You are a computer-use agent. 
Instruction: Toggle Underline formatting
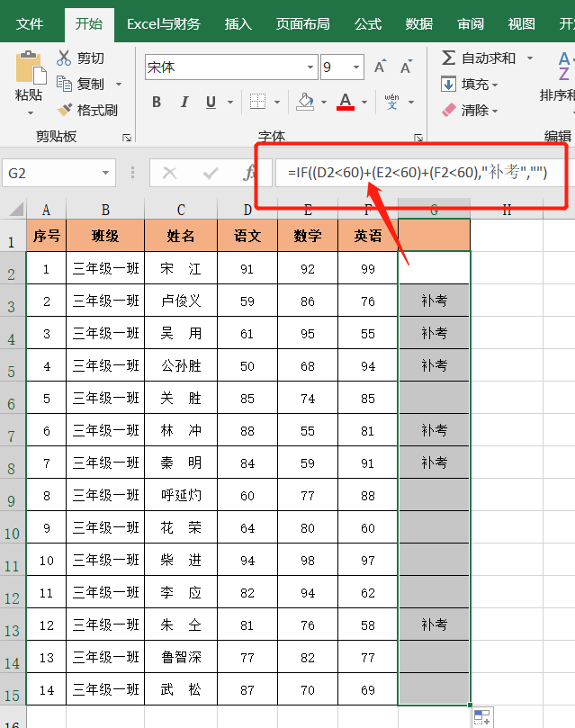pyautogui.click(x=211, y=103)
